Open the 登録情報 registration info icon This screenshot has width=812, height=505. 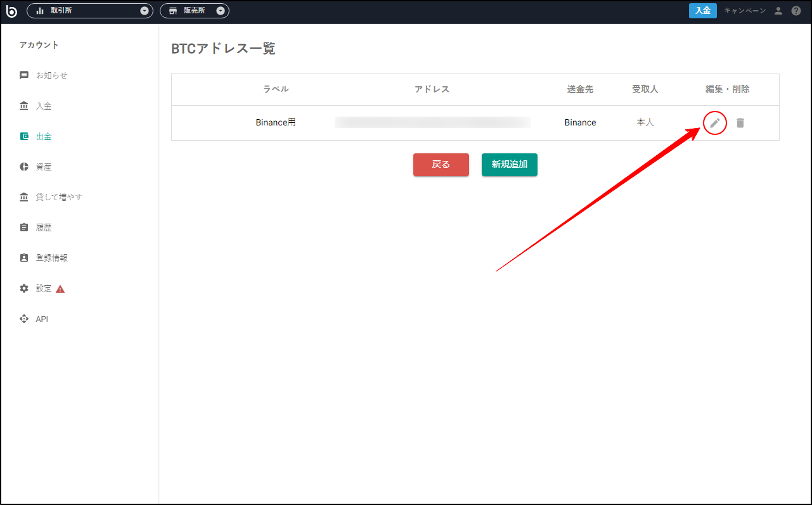point(24,257)
